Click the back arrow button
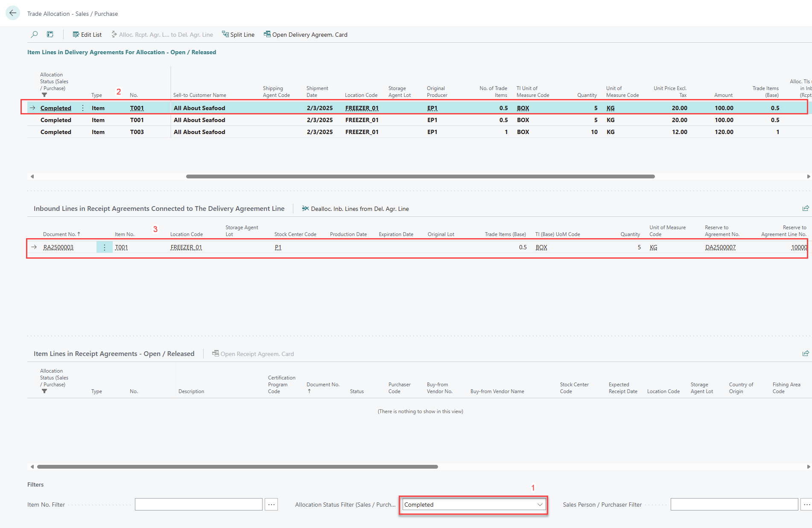Screen dimensions: 812x528 [13, 13]
